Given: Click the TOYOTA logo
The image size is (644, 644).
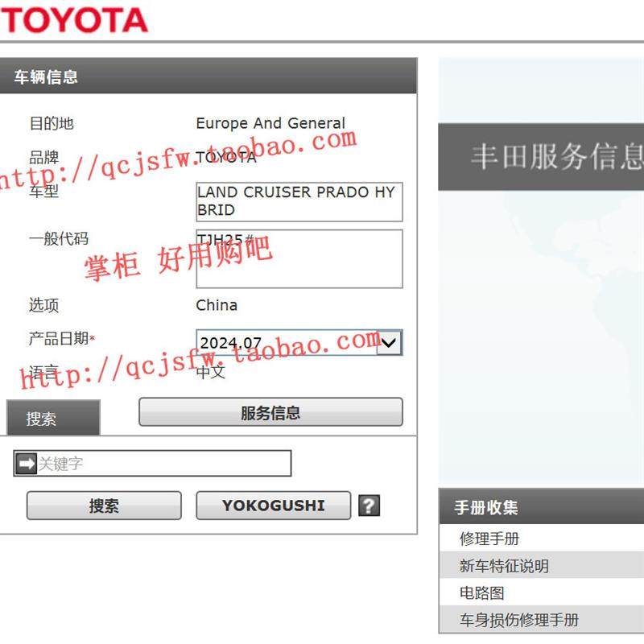Looking at the screenshot, I should (x=75, y=20).
